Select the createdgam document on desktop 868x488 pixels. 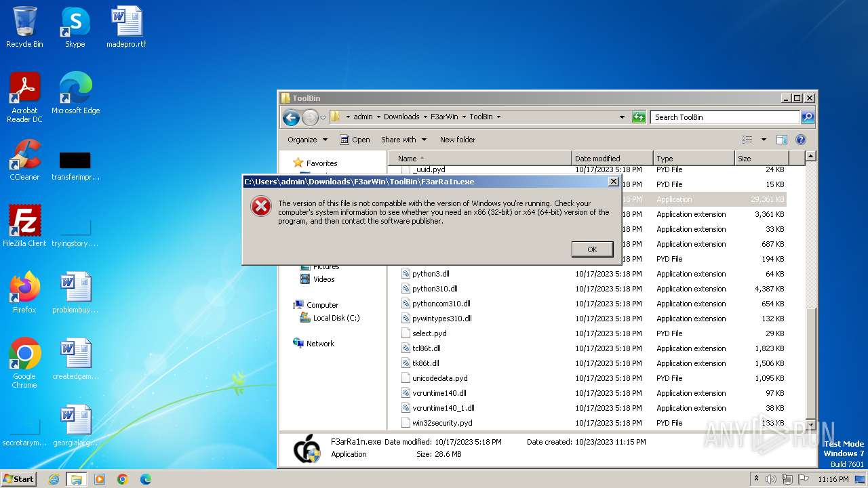(x=75, y=359)
